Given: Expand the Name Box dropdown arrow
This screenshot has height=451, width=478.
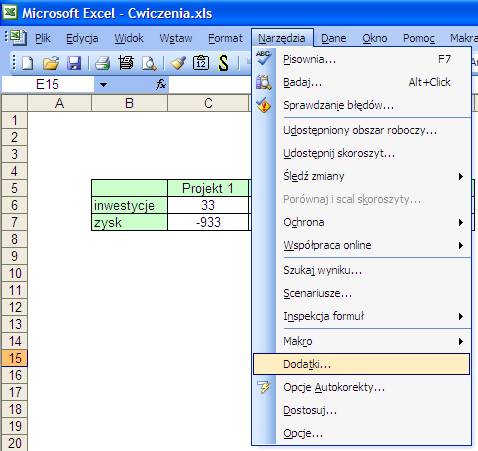Looking at the screenshot, I should pos(103,85).
